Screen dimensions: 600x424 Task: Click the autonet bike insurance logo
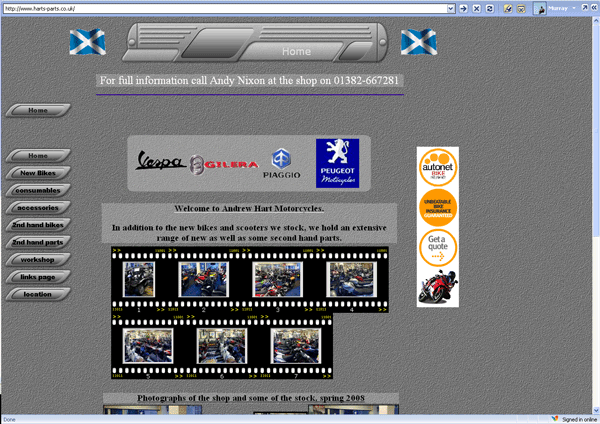[438, 168]
